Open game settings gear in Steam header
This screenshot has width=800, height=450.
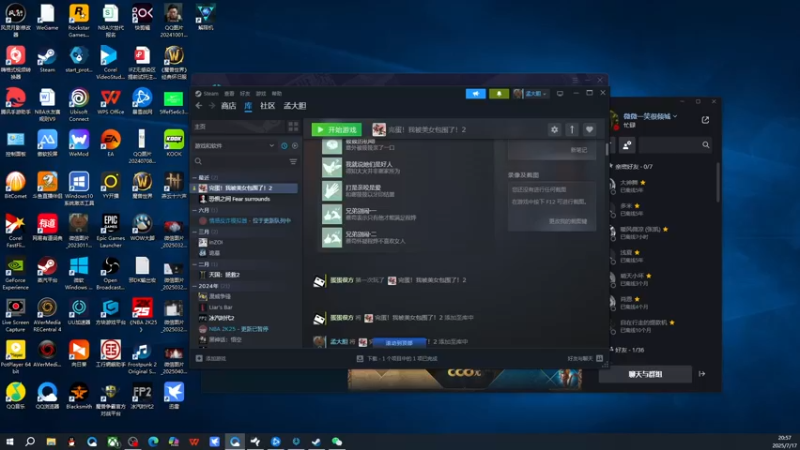(555, 130)
